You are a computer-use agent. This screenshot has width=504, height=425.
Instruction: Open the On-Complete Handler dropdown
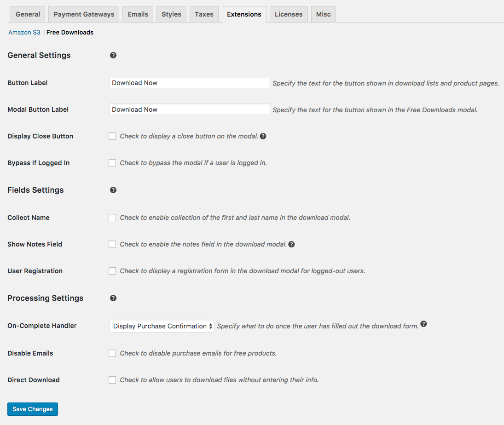click(x=162, y=326)
